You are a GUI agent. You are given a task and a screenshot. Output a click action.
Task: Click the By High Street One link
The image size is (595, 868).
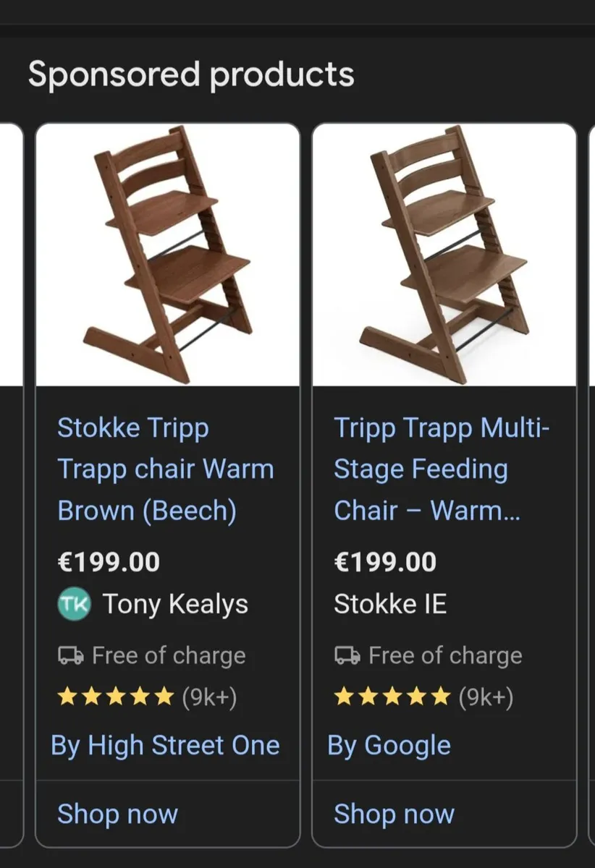(165, 744)
